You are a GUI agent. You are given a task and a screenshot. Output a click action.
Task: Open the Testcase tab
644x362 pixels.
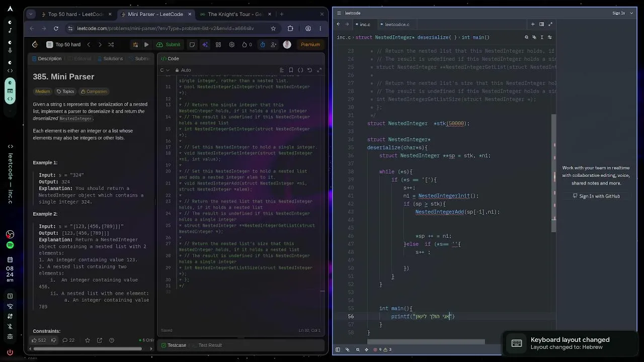pos(174,345)
